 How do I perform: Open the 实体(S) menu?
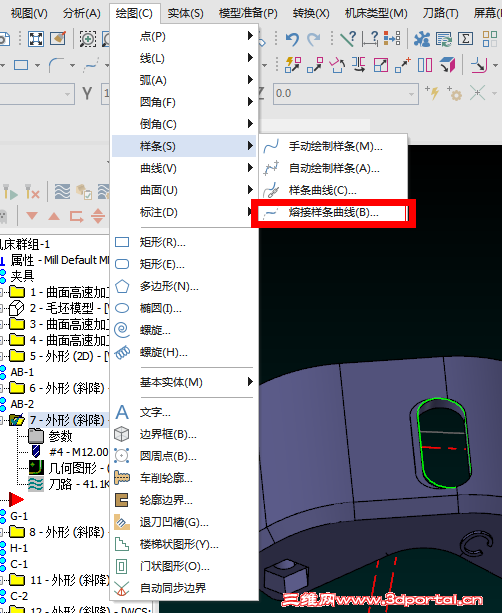(x=185, y=13)
